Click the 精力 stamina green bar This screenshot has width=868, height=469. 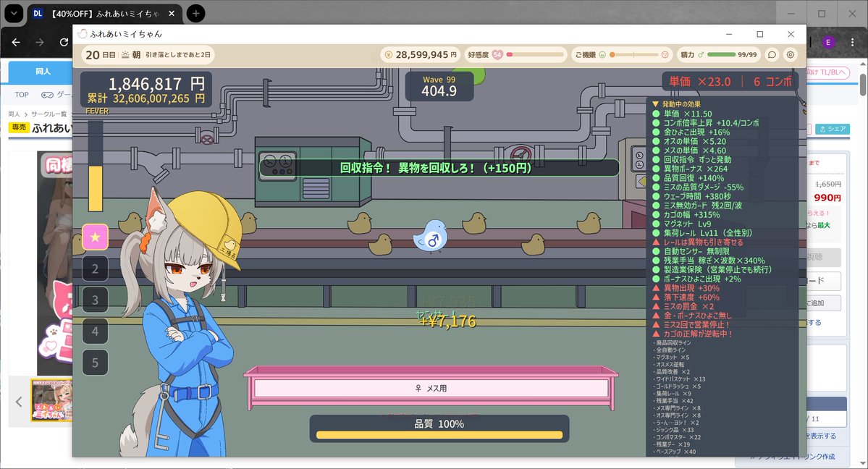(721, 55)
